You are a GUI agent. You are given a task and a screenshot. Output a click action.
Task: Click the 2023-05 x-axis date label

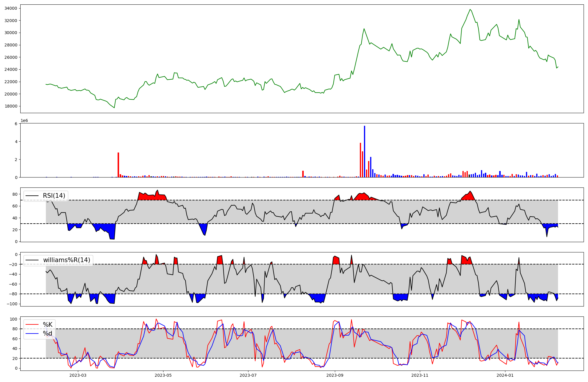coord(163,375)
